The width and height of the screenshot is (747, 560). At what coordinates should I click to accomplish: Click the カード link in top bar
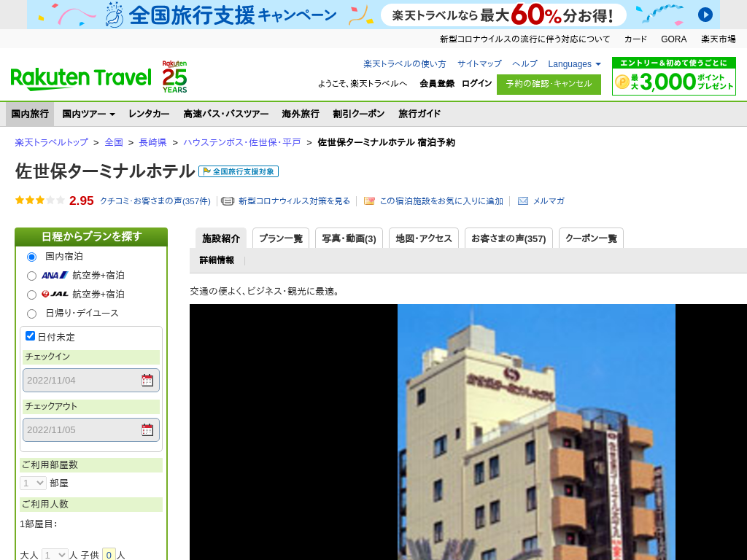[635, 39]
